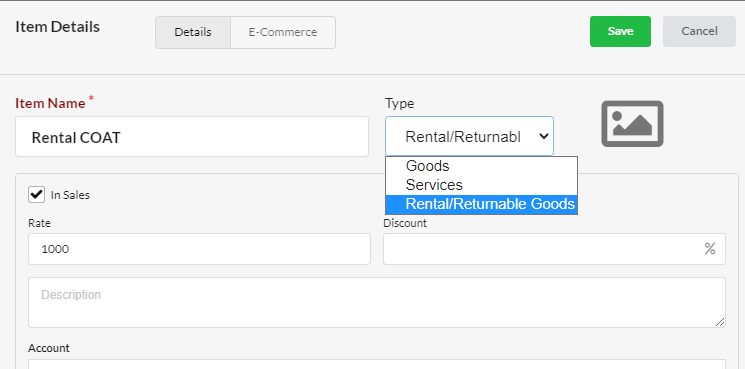Cancel editing the item
The image size is (745, 369).
[x=699, y=31]
